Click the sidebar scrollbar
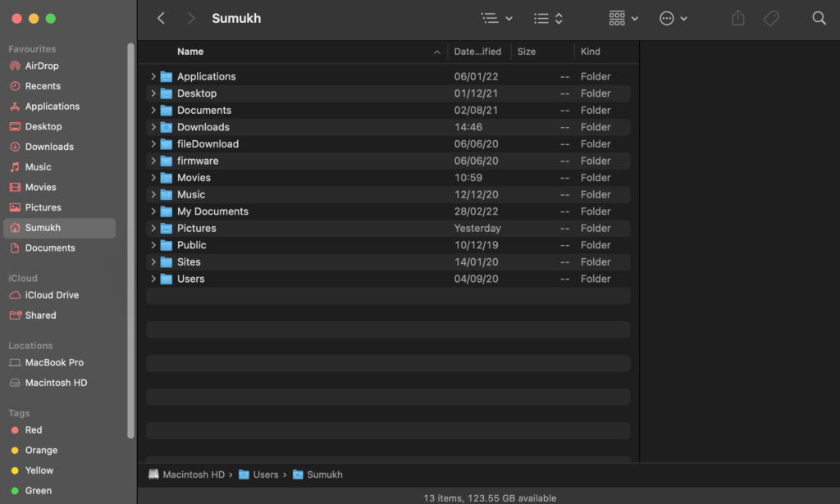This screenshot has height=504, width=840. point(130,241)
